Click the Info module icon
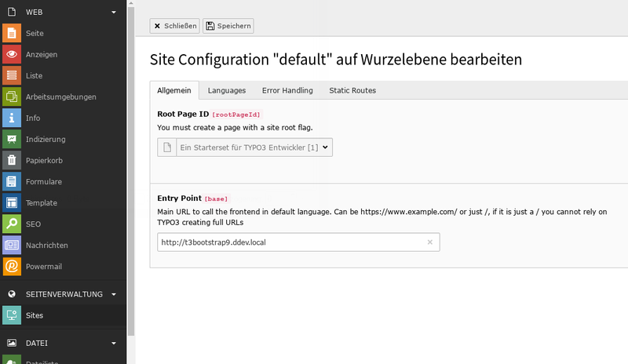 pyautogui.click(x=11, y=118)
